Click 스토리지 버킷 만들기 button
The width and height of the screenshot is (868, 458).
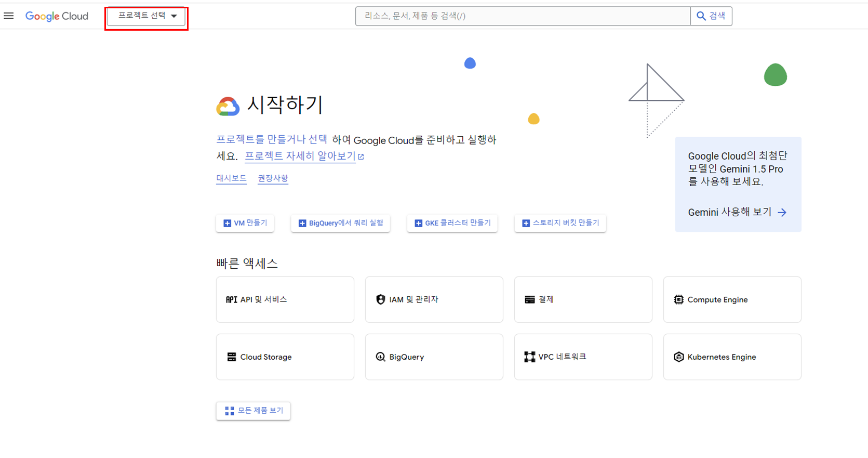pyautogui.click(x=560, y=223)
